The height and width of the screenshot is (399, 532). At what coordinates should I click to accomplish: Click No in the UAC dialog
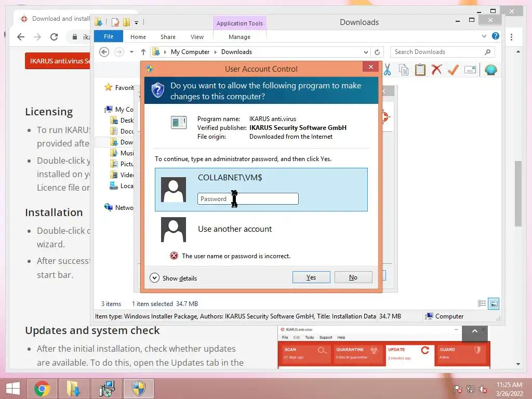[353, 277]
